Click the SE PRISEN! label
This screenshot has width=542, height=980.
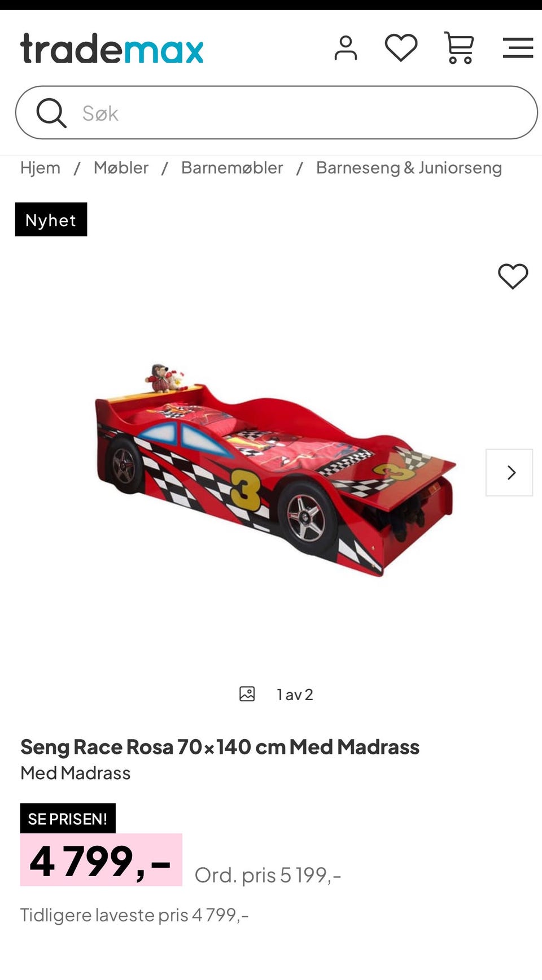[68, 819]
